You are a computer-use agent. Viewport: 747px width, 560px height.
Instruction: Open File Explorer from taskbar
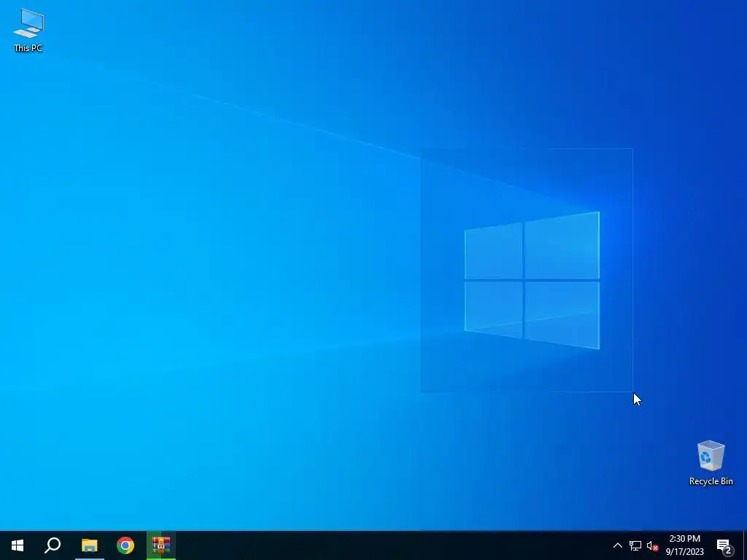tap(90, 545)
